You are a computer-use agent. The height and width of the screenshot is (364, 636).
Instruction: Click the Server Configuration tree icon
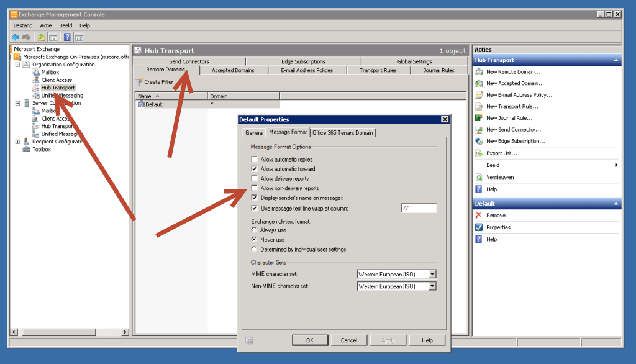point(26,103)
